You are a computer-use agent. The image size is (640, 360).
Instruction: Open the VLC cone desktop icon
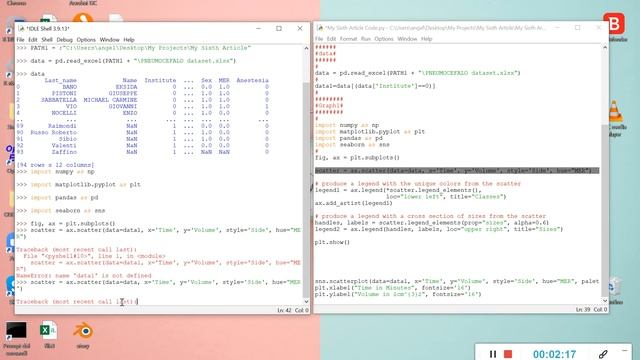[x=615, y=111]
